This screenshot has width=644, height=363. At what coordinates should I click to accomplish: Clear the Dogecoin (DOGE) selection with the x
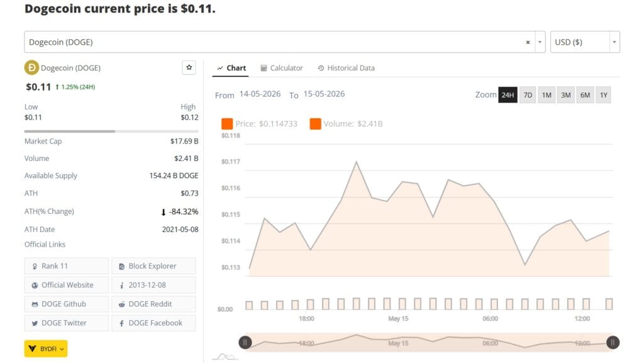[x=528, y=42]
